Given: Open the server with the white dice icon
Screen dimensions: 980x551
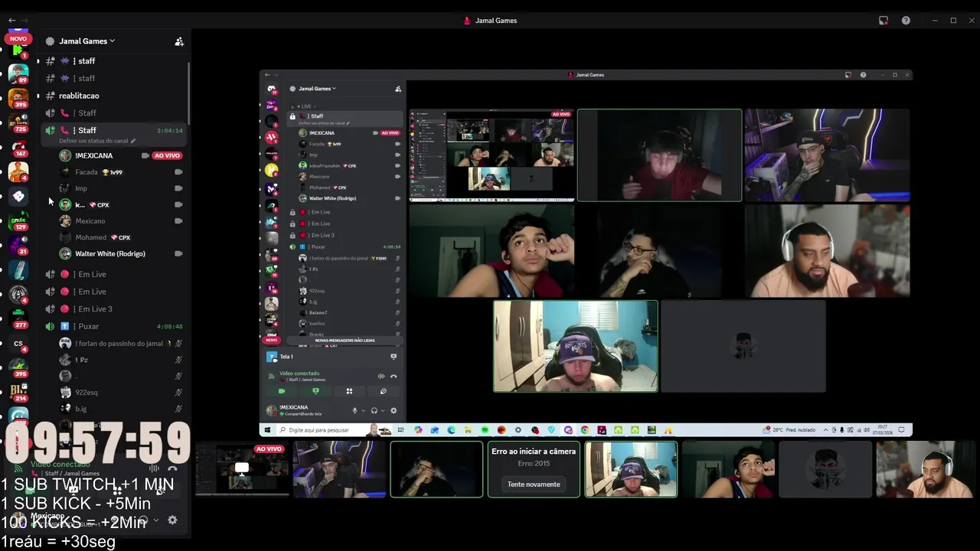Looking at the screenshot, I should coord(18,197).
